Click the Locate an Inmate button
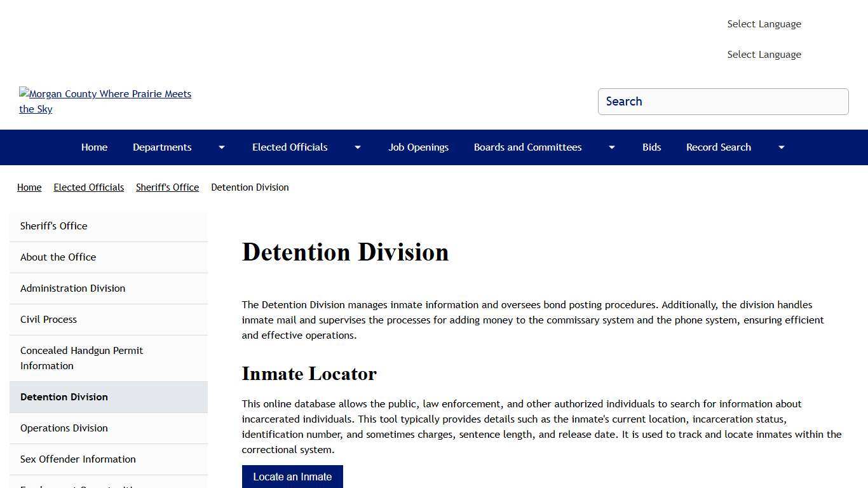The image size is (868, 488). (292, 477)
